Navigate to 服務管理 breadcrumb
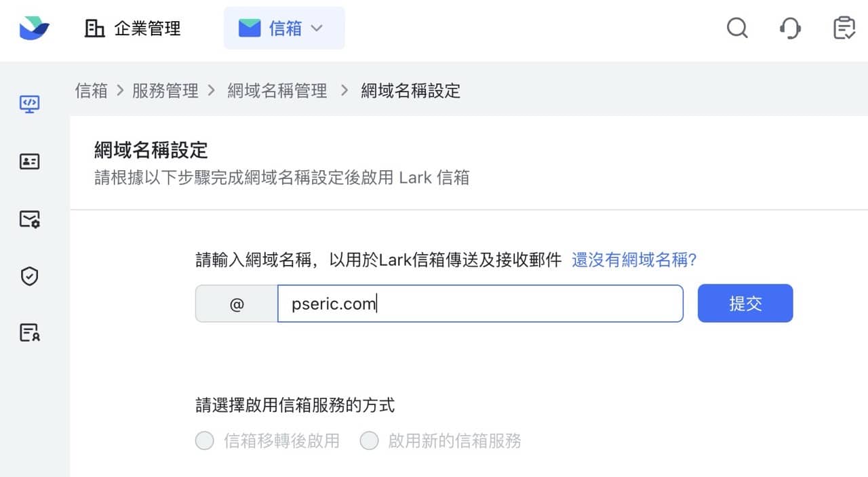The width and height of the screenshot is (868, 477). [165, 91]
